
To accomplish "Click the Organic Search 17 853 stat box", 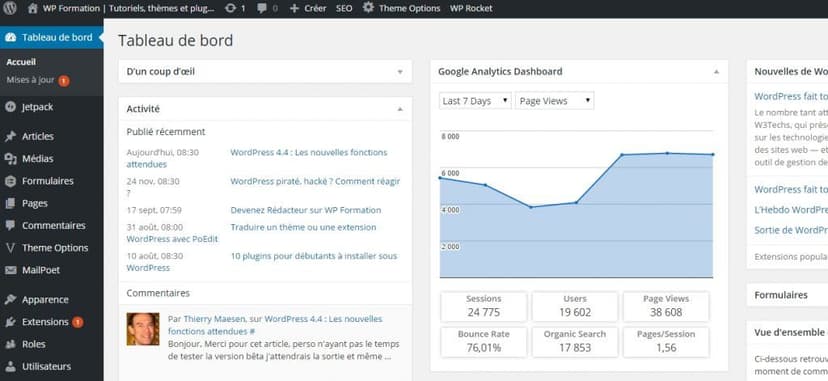I will 575,341.
